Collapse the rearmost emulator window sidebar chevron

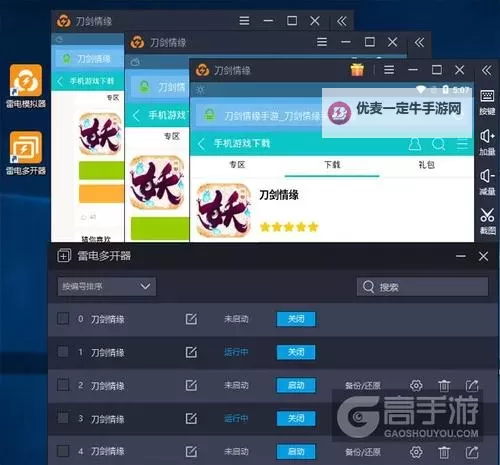342,21
